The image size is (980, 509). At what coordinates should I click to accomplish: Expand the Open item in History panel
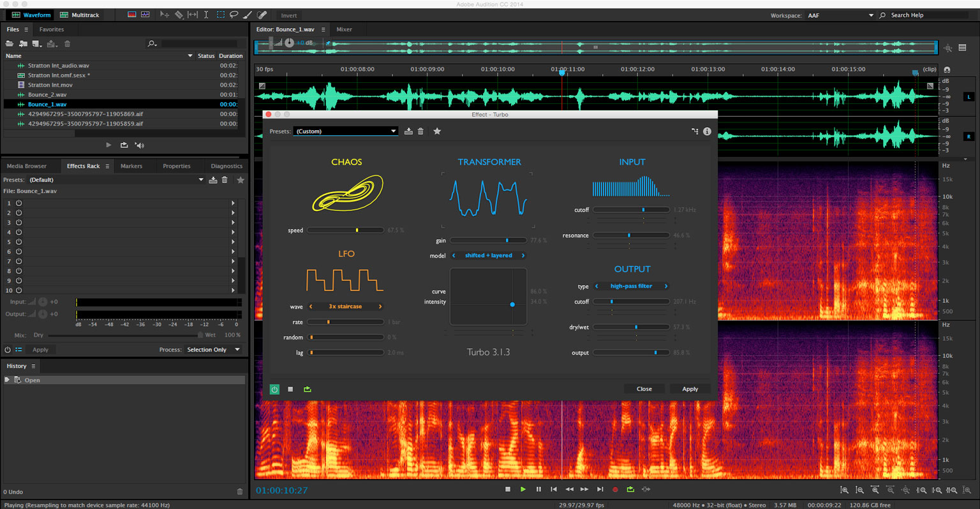point(7,380)
